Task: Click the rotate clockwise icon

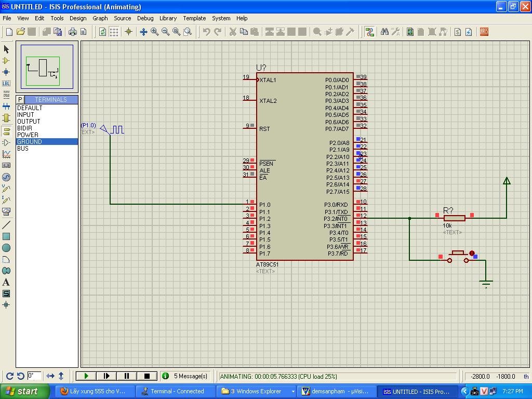Action: point(10,376)
